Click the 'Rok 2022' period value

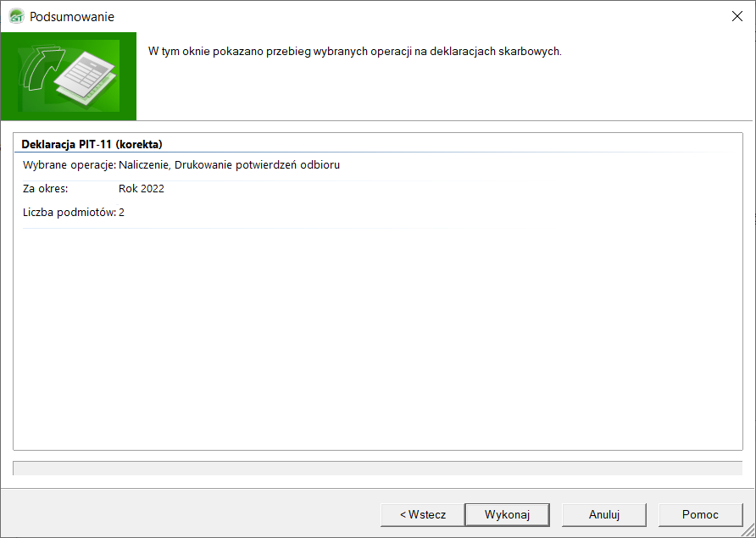142,188
